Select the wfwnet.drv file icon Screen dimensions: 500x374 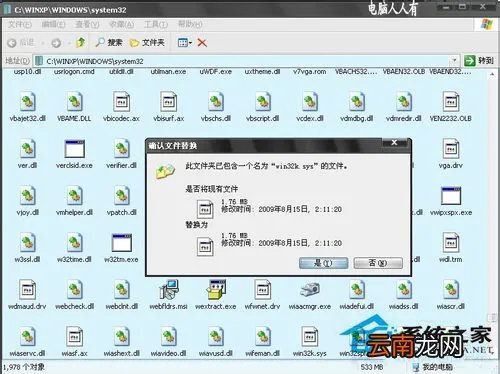click(x=263, y=290)
